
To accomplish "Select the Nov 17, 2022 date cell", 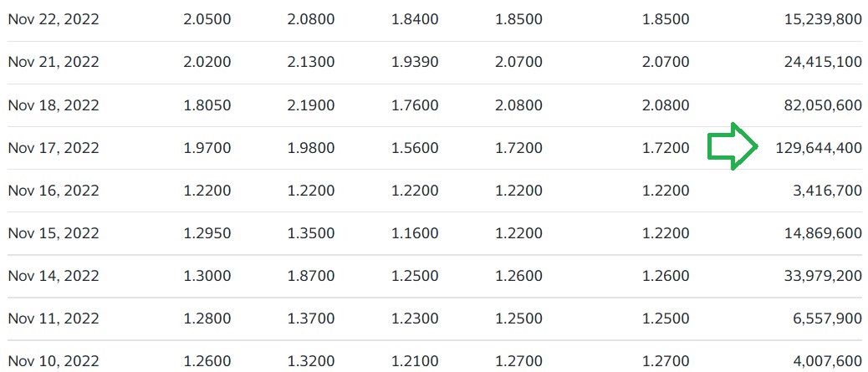I will pos(54,148).
